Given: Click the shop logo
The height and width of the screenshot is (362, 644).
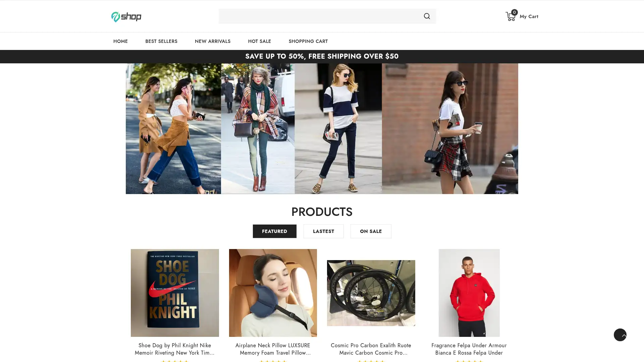Looking at the screenshot, I should pyautogui.click(x=126, y=16).
